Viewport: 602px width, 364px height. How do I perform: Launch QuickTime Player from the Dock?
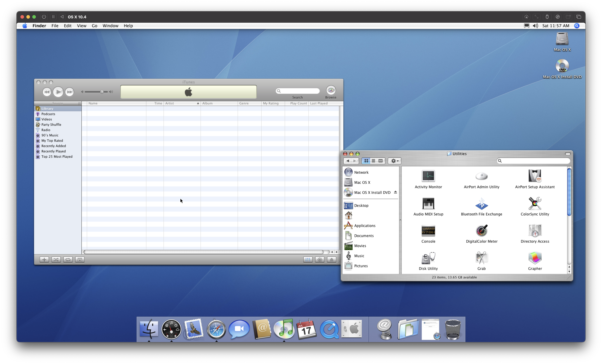(329, 329)
